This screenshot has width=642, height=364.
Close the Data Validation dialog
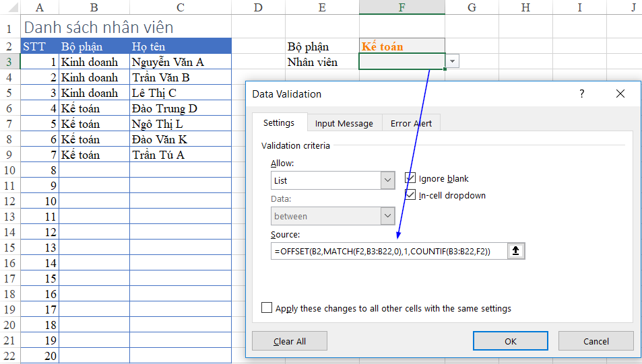point(620,94)
